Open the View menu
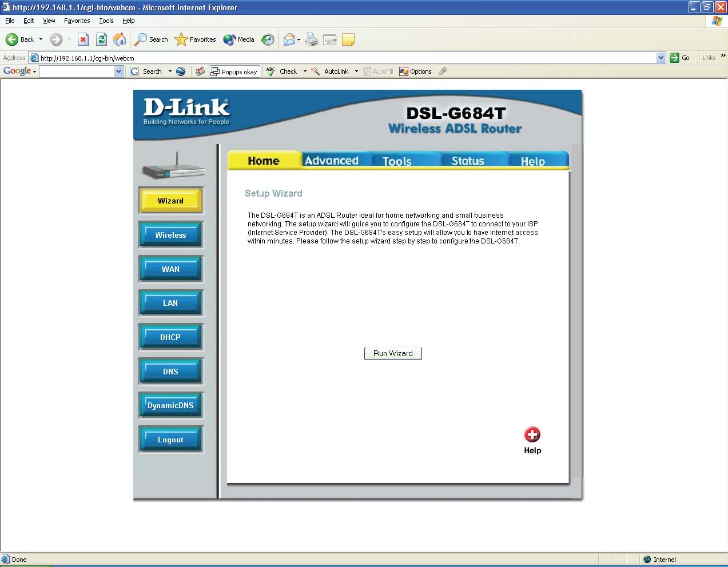 tap(49, 21)
